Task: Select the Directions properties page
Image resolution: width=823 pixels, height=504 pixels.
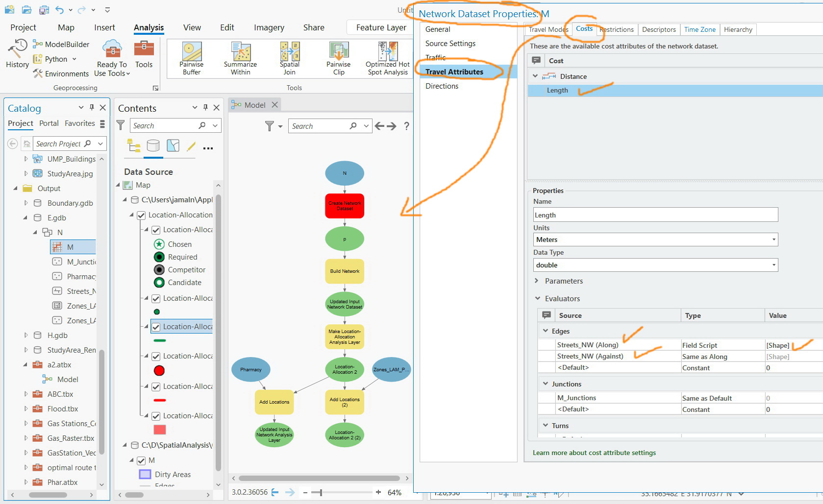Action: tap(442, 86)
